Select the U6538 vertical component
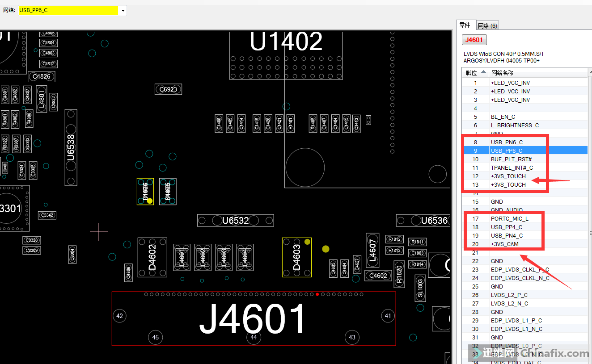Screen dimensions: 592x364 point(71,148)
